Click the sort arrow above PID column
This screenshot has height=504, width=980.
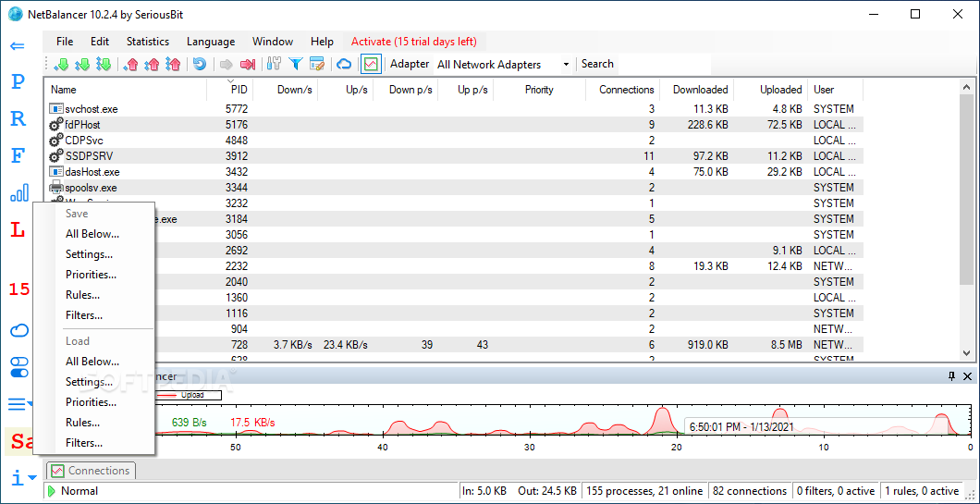coord(230,81)
